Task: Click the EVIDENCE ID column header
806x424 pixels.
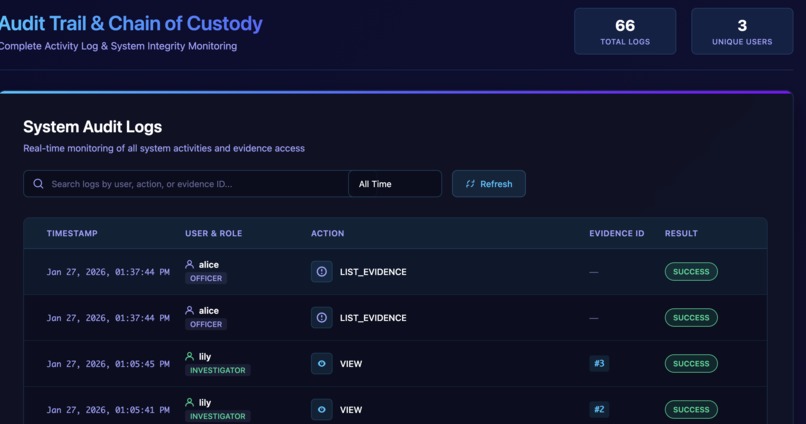Action: tap(616, 233)
